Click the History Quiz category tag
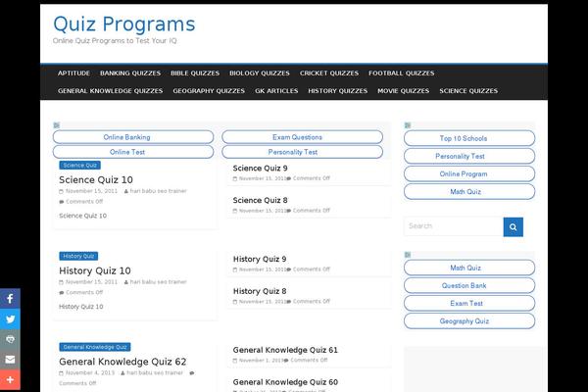588x392 pixels. (77, 256)
